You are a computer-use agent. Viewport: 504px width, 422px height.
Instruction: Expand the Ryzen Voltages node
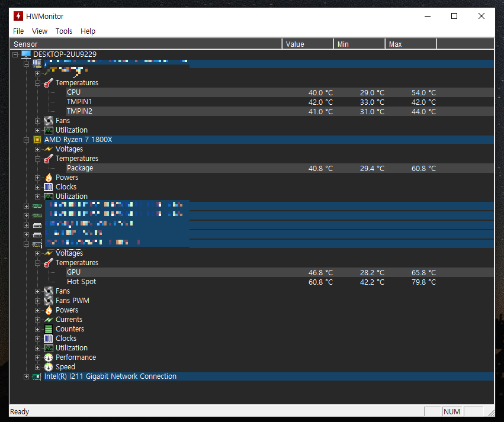coord(37,149)
